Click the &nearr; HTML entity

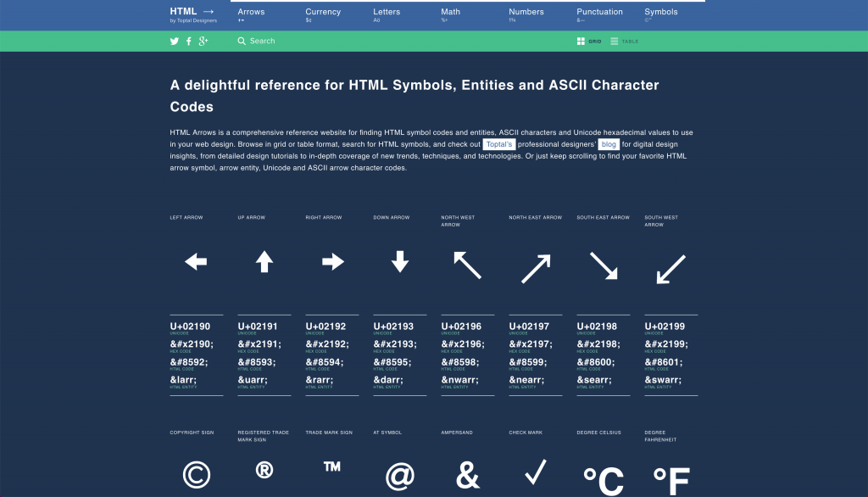pos(526,380)
